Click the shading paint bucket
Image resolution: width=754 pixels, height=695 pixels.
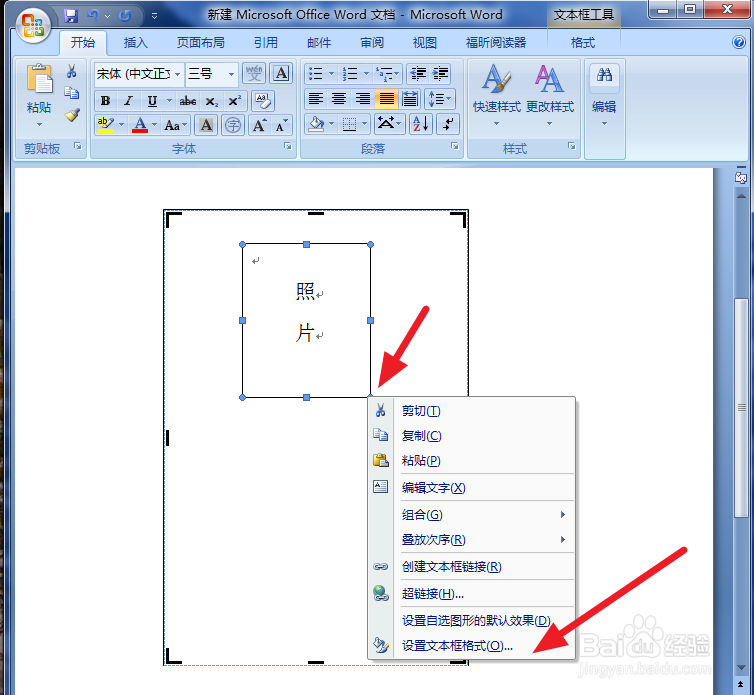(316, 125)
